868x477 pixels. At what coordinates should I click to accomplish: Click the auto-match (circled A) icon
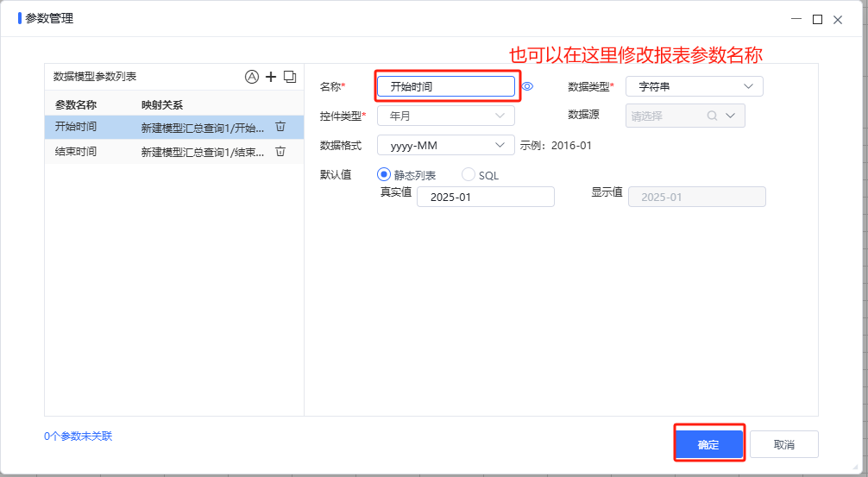pyautogui.click(x=252, y=77)
